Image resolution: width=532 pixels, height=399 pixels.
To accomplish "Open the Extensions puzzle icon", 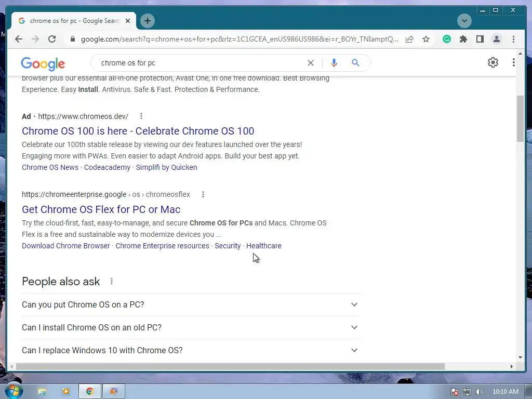I will pyautogui.click(x=463, y=39).
